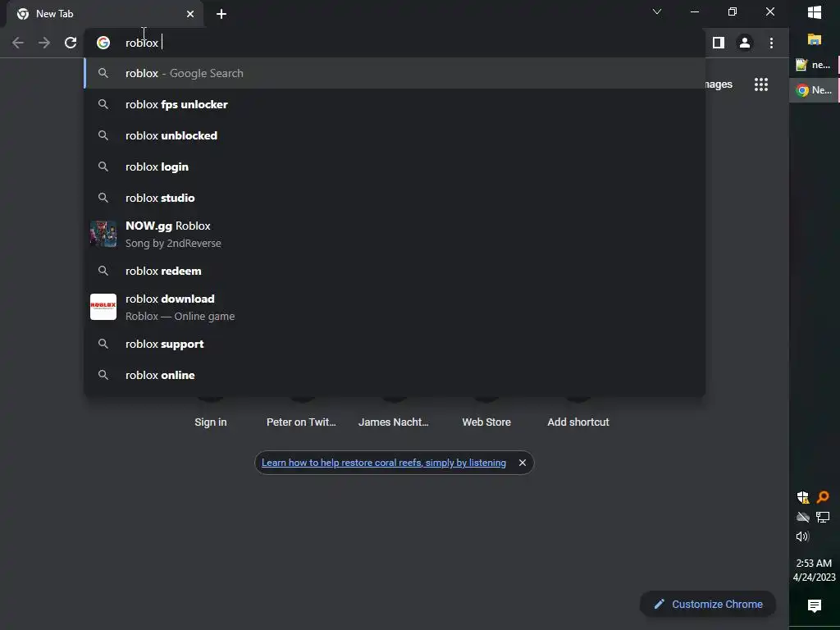The height and width of the screenshot is (630, 840).
Task: Dismiss the coral reefs promo
Action: click(523, 463)
